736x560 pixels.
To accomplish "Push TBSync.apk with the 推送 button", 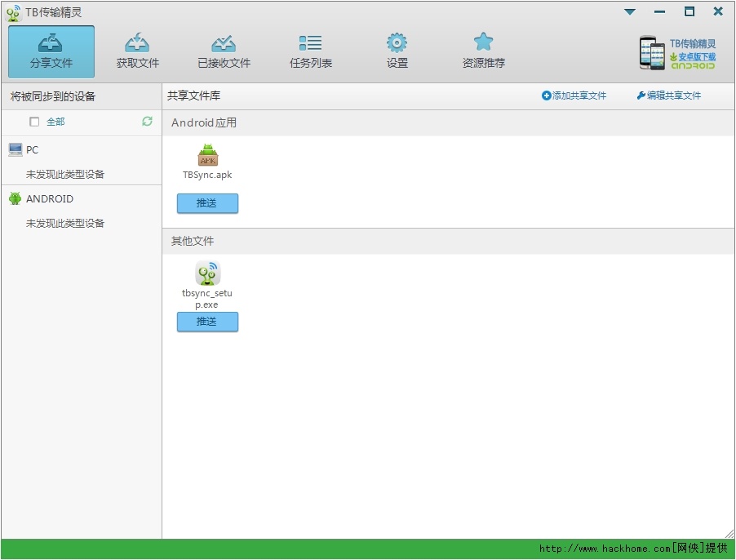I will (x=207, y=203).
